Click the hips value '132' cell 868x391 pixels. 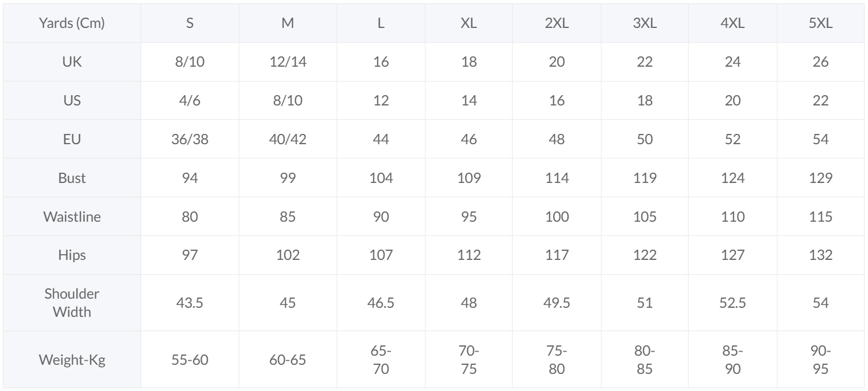(820, 255)
